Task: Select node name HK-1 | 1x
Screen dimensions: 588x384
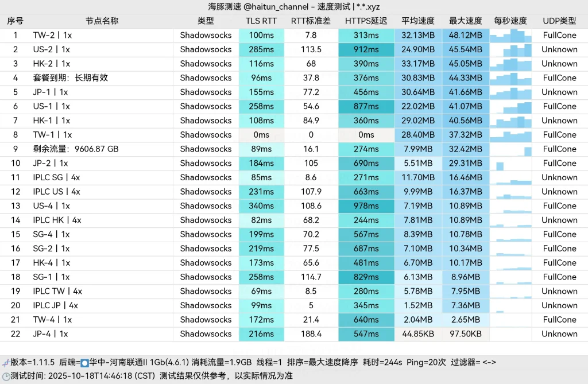Action: coord(52,121)
